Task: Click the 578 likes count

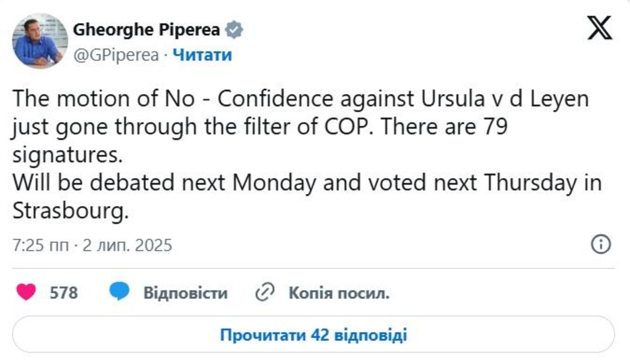Action: 63,293
